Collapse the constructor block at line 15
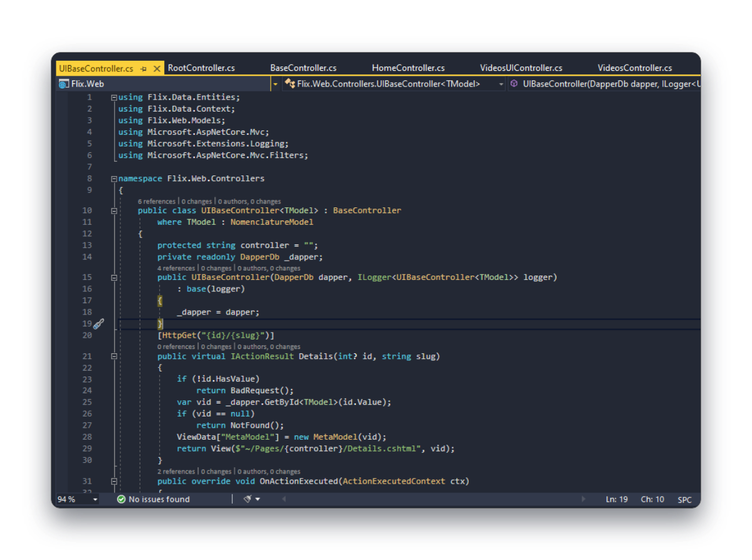752x560 pixels. point(113,277)
